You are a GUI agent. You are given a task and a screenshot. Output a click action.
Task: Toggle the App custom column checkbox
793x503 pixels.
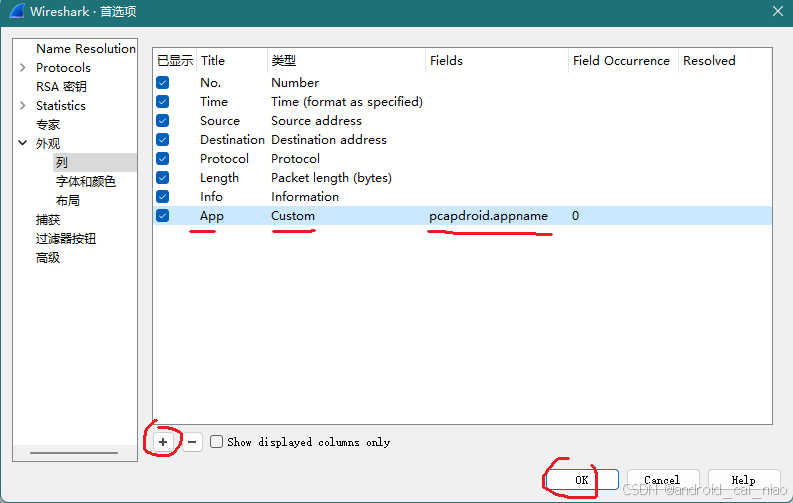tap(162, 216)
